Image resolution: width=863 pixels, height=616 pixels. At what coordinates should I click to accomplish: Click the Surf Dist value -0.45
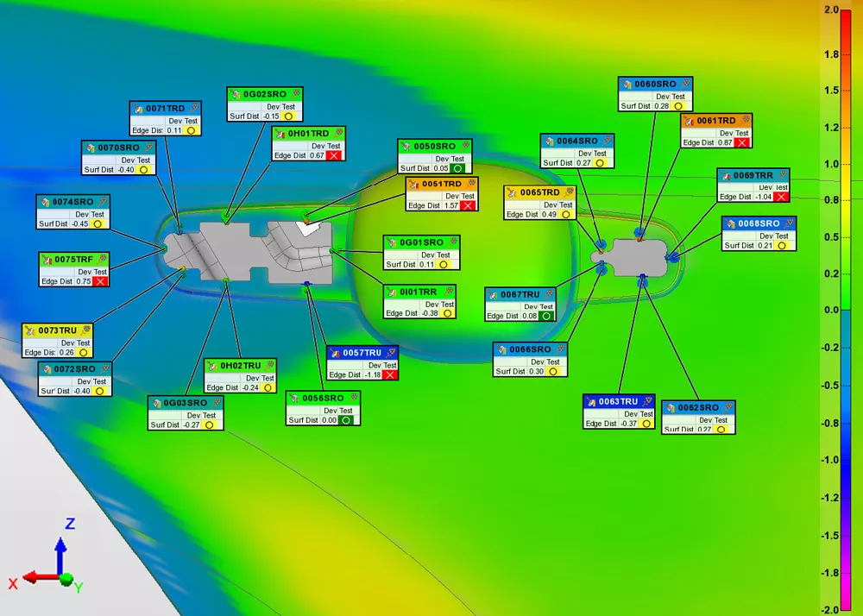tap(79, 224)
